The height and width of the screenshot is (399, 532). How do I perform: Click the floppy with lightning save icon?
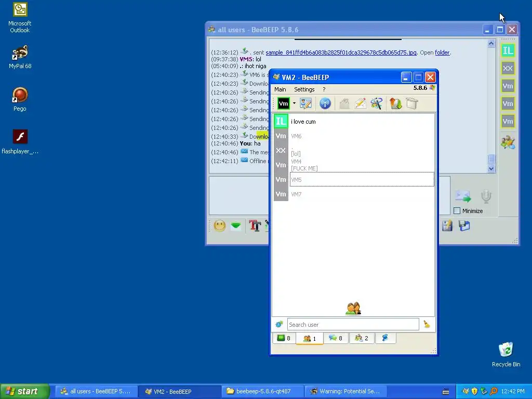[x=447, y=225]
